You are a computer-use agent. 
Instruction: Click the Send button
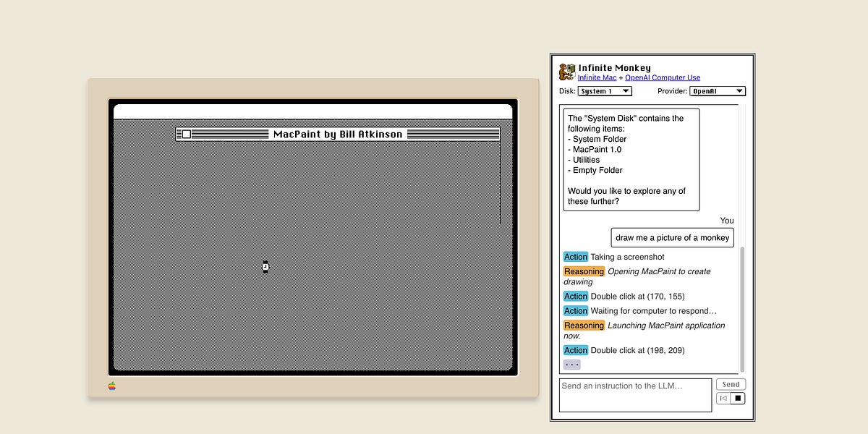coord(731,385)
